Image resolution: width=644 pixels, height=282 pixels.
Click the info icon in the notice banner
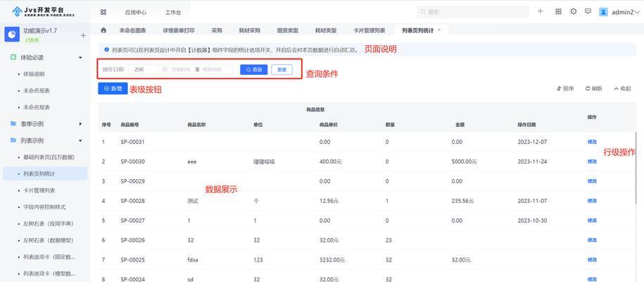[x=106, y=49]
